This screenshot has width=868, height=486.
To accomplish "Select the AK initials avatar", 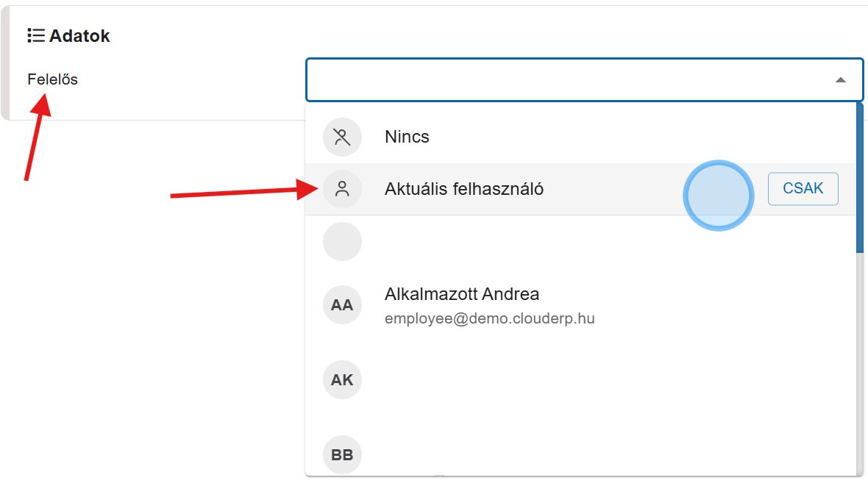I will [x=342, y=380].
